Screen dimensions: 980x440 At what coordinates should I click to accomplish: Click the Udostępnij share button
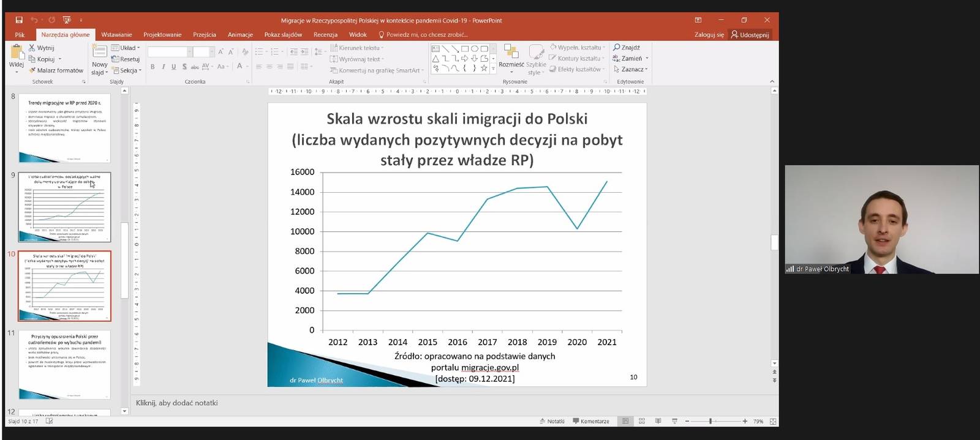click(750, 35)
